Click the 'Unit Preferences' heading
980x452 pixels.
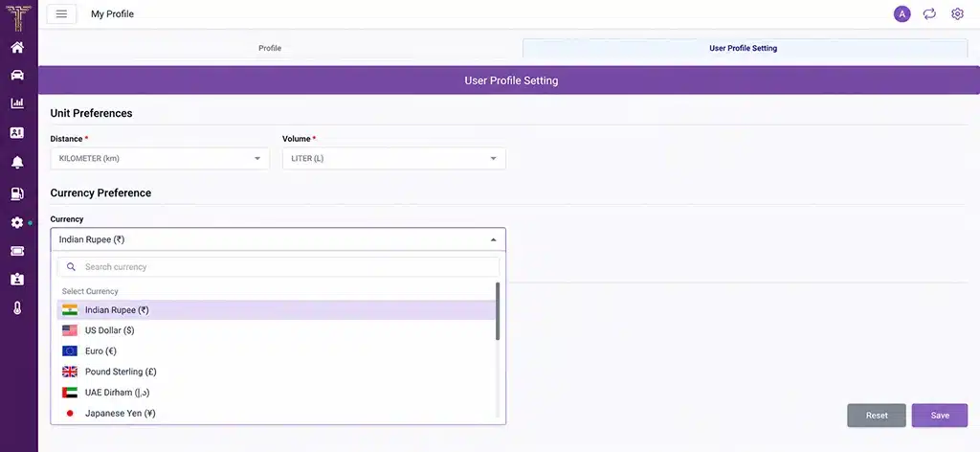(91, 113)
